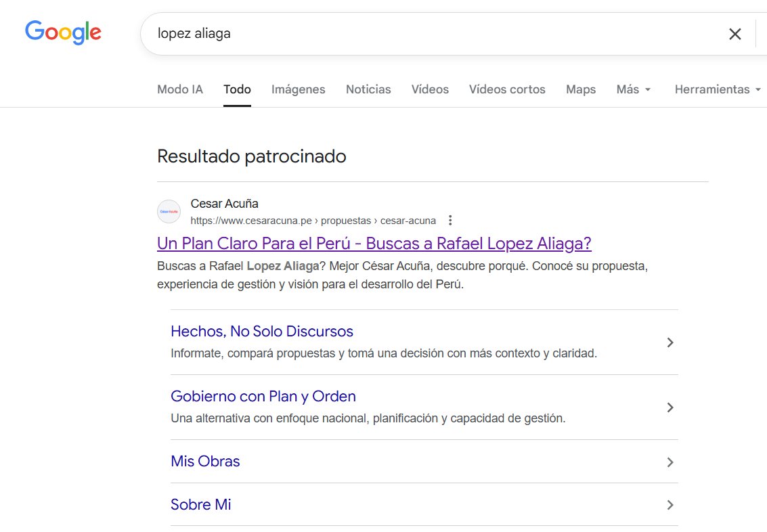
Task: Open the Herramientas dropdown
Action: 718,89
